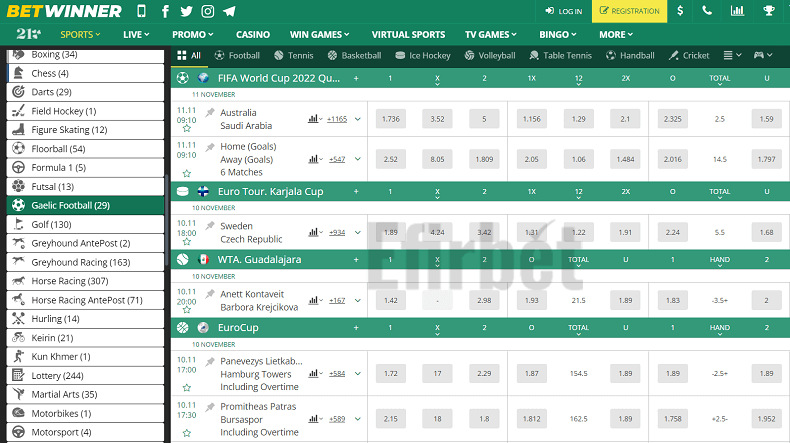Favorite the Home (Goals) vs Away (Goals) star
The height and width of the screenshot is (443, 790).
(186, 173)
